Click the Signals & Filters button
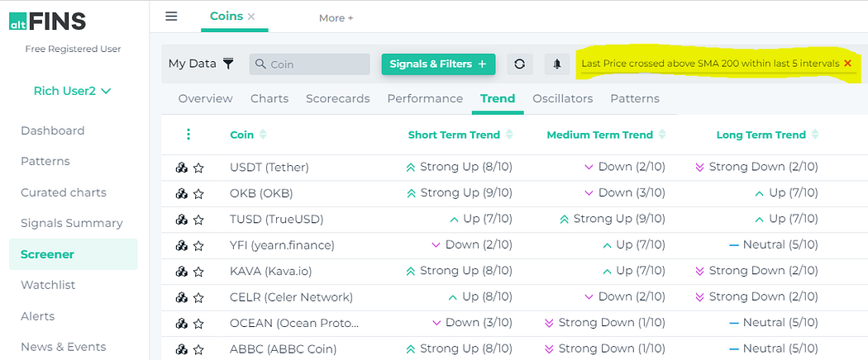 coord(437,64)
